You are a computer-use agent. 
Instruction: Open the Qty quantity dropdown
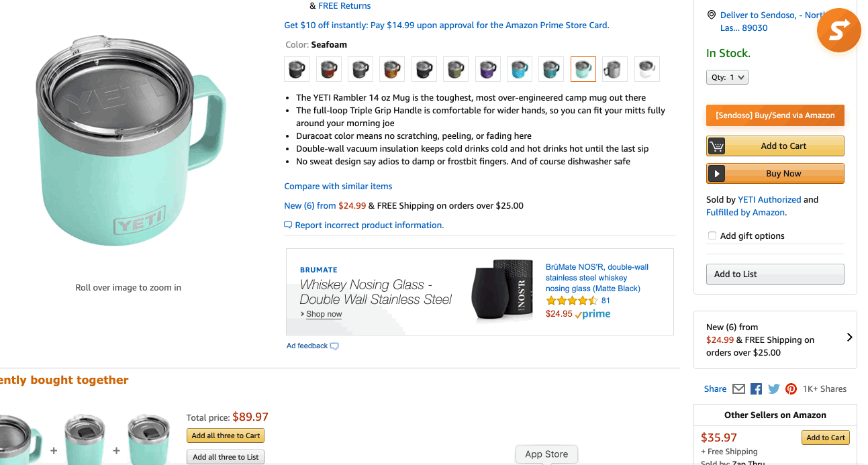point(727,76)
